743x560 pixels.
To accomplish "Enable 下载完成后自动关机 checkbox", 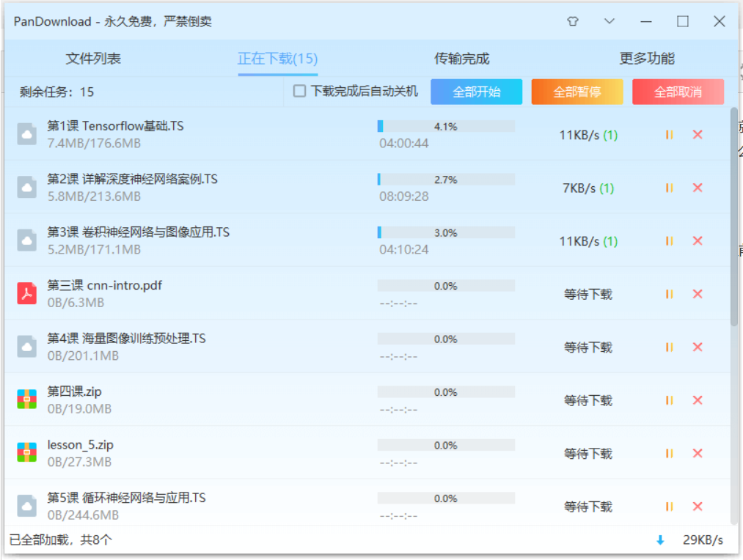I will (x=299, y=91).
